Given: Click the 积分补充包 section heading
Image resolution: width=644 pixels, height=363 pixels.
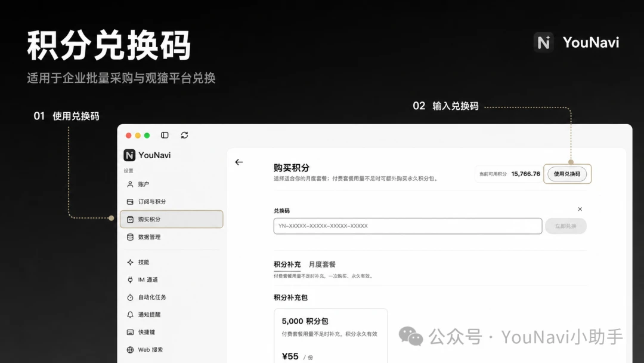Looking at the screenshot, I should [291, 297].
